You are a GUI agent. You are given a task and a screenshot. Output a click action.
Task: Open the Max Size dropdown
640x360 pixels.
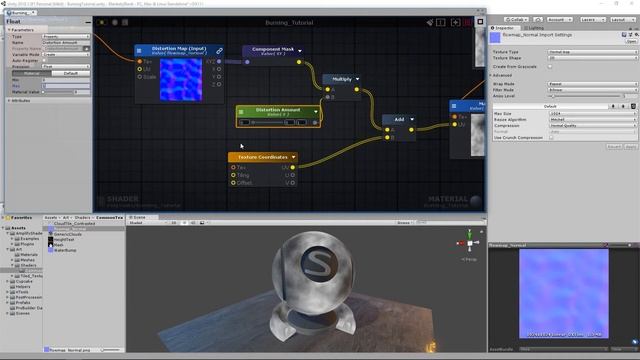click(593, 113)
